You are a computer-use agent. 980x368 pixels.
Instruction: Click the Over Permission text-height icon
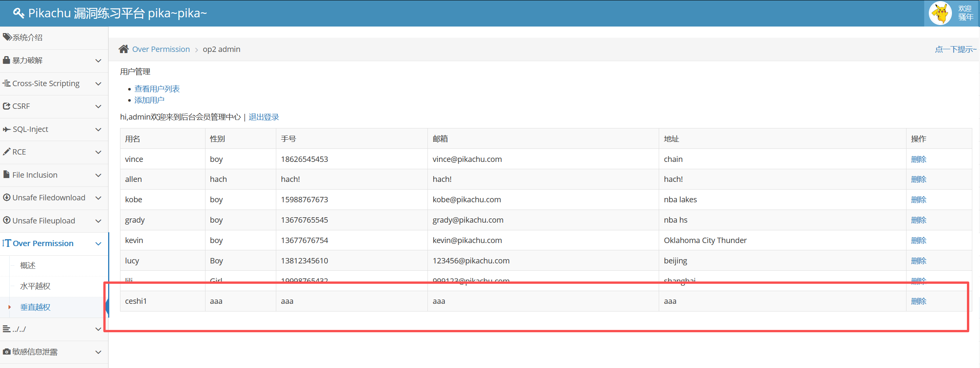(7, 243)
